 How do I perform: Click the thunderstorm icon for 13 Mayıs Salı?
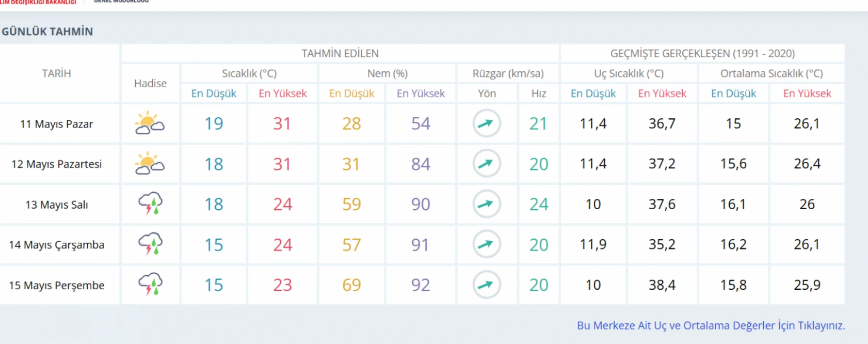[150, 204]
